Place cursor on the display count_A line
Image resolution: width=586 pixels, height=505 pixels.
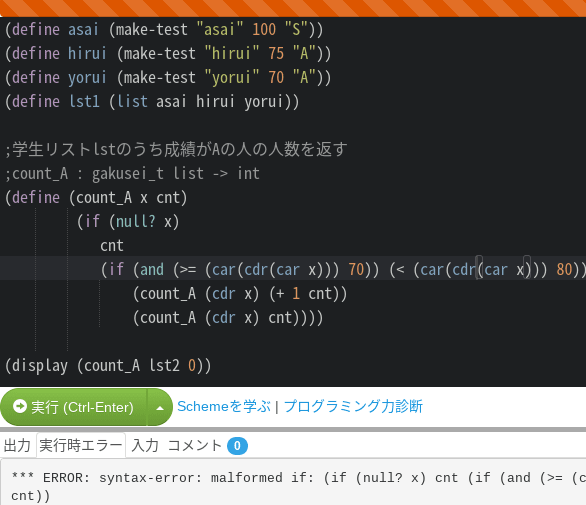pyautogui.click(x=108, y=365)
